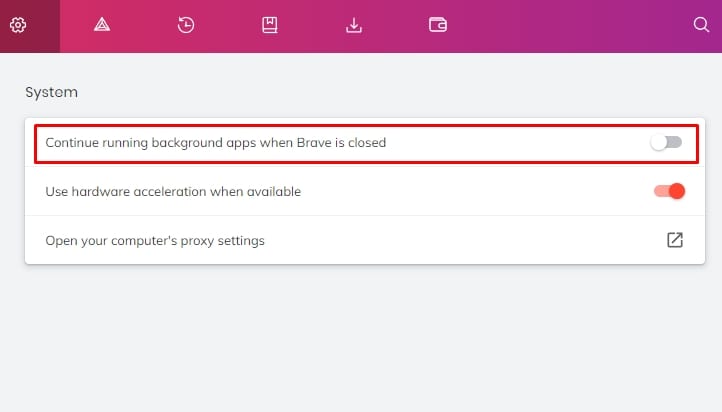
Task: Open the Brave Wallet icon
Action: click(437, 24)
